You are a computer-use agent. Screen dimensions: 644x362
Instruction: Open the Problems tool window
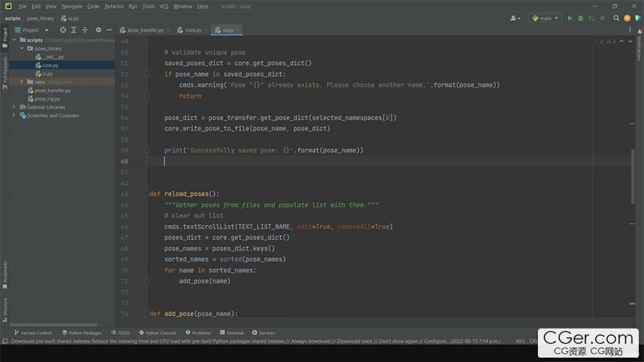click(x=198, y=333)
